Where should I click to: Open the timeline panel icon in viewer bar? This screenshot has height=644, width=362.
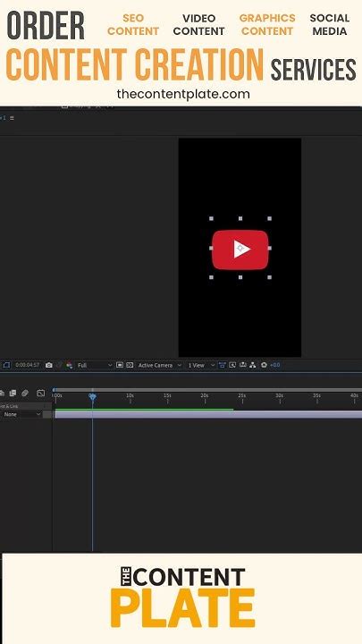coord(243,365)
